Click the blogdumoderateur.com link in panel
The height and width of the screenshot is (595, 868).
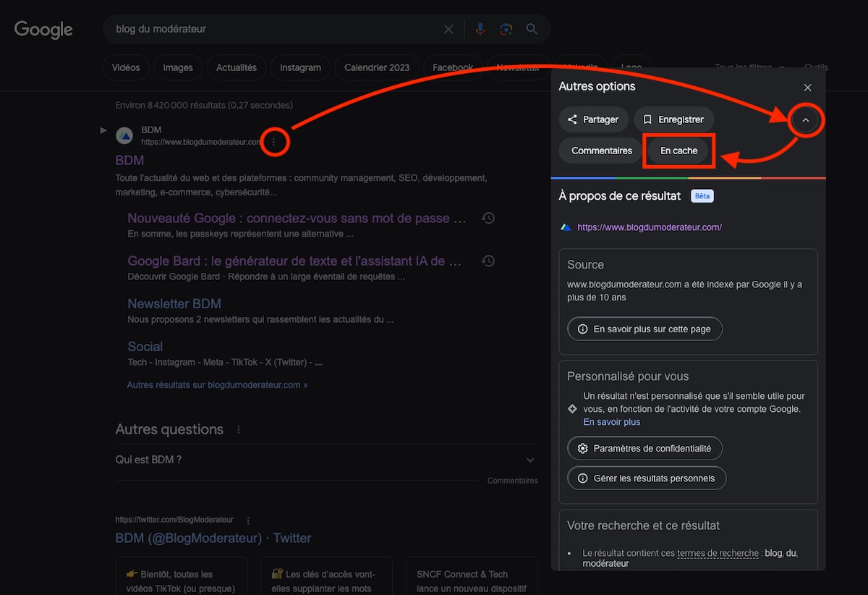tap(649, 227)
